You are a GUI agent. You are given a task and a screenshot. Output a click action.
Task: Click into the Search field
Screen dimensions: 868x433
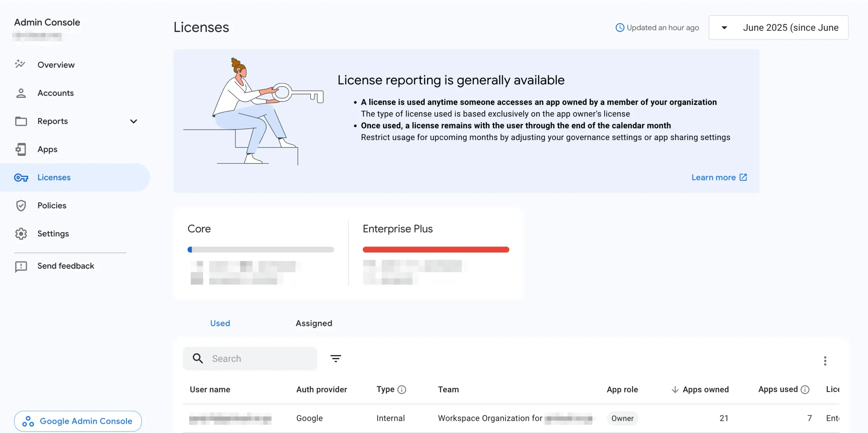coord(250,358)
